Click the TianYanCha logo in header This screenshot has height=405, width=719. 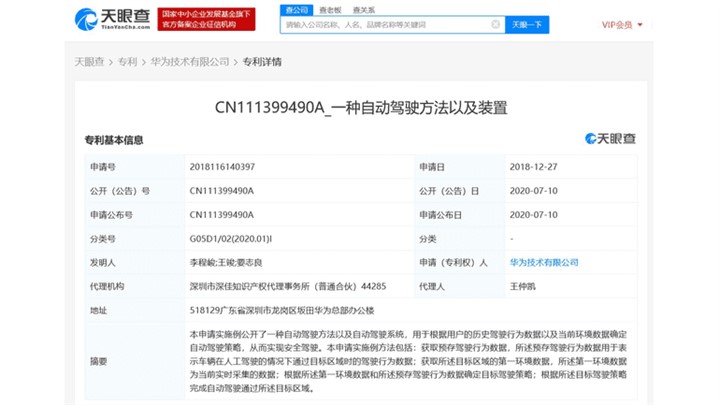click(104, 19)
